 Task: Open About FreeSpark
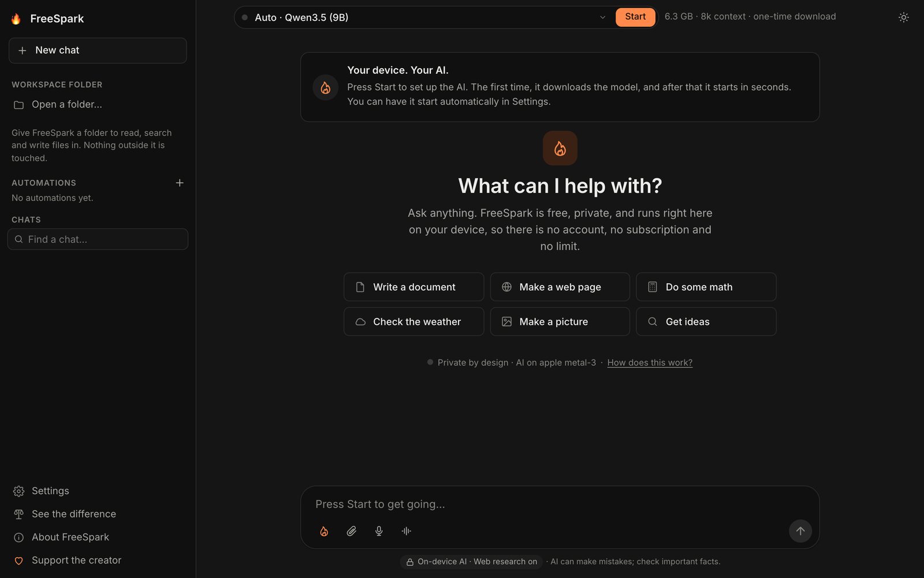[98, 537]
